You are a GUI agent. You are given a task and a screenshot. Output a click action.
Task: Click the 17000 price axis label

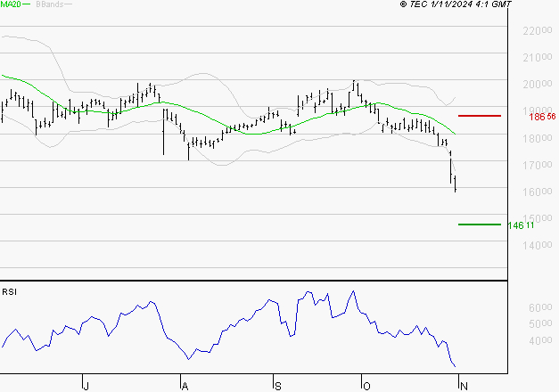pos(538,165)
